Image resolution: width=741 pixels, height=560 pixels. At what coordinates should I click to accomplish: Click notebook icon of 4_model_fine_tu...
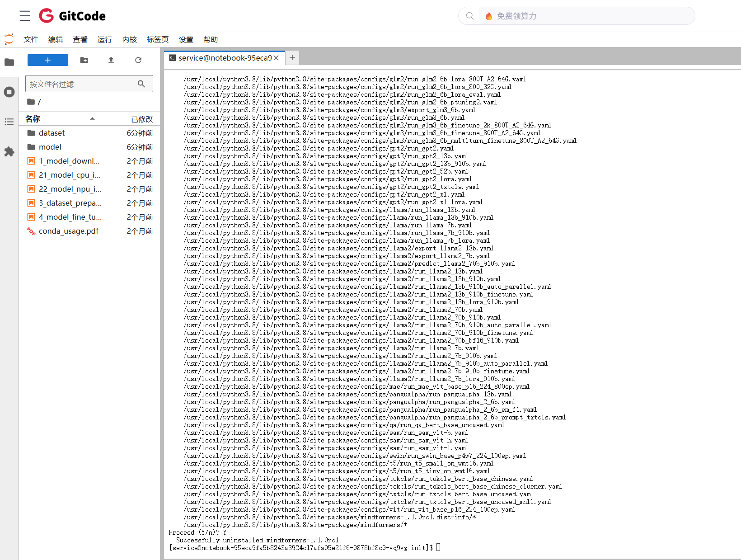click(x=31, y=217)
